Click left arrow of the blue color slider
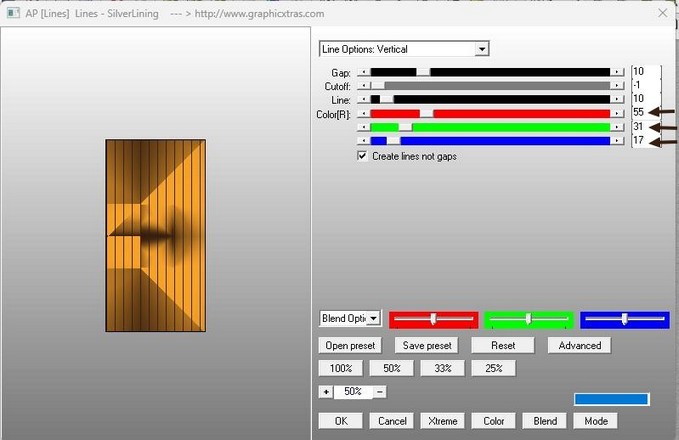The height and width of the screenshot is (440, 679). (x=363, y=141)
